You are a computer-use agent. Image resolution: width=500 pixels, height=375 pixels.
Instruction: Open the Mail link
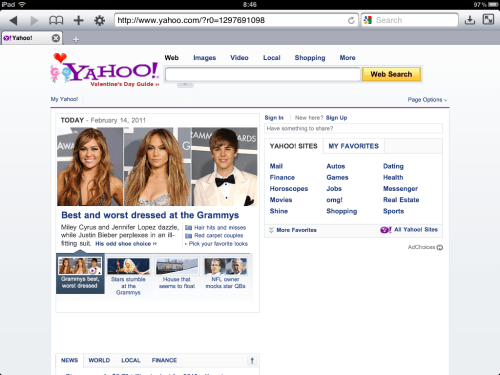click(276, 166)
